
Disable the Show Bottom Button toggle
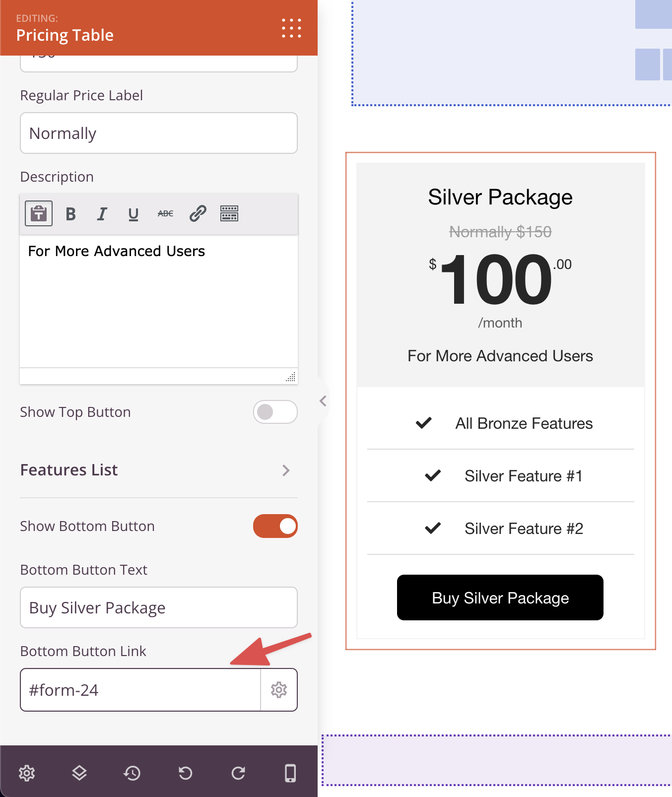(275, 526)
